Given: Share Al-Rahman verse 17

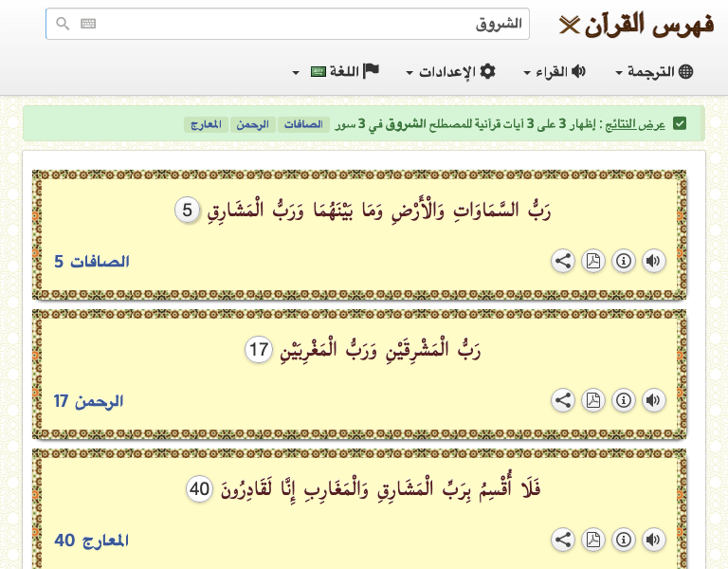Looking at the screenshot, I should click(x=563, y=400).
